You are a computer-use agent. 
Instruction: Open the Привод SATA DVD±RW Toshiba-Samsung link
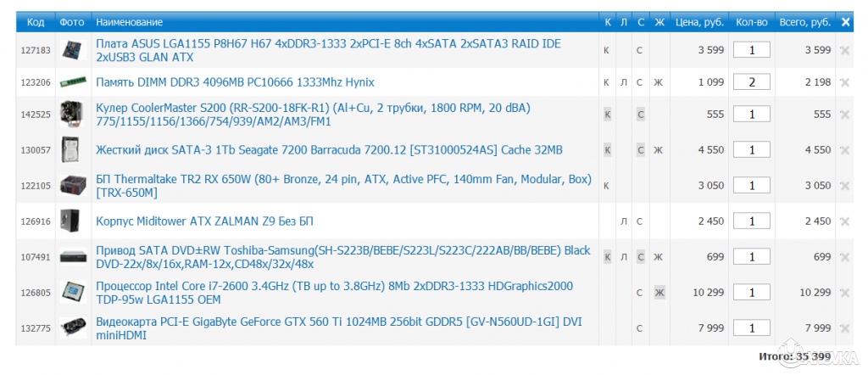tap(343, 257)
